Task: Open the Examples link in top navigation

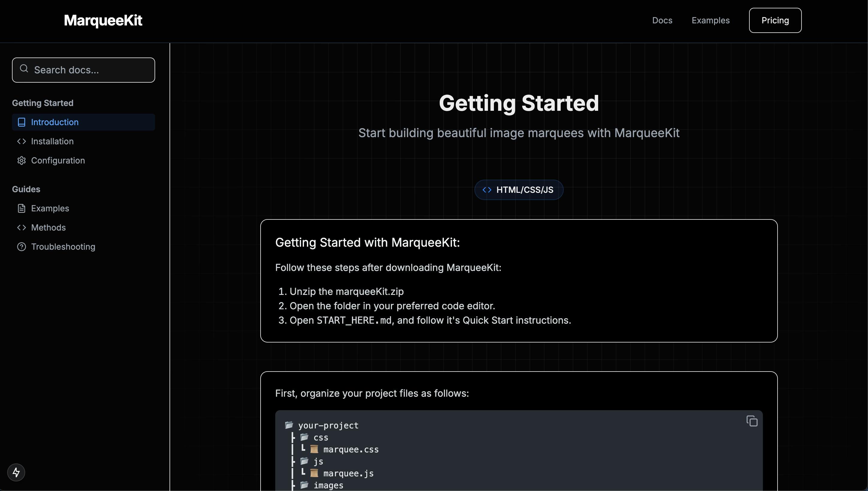Action: pos(710,21)
